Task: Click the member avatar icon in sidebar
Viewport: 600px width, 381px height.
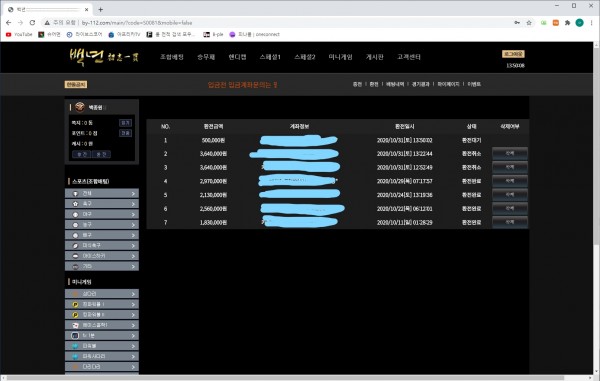Action: click(x=80, y=107)
